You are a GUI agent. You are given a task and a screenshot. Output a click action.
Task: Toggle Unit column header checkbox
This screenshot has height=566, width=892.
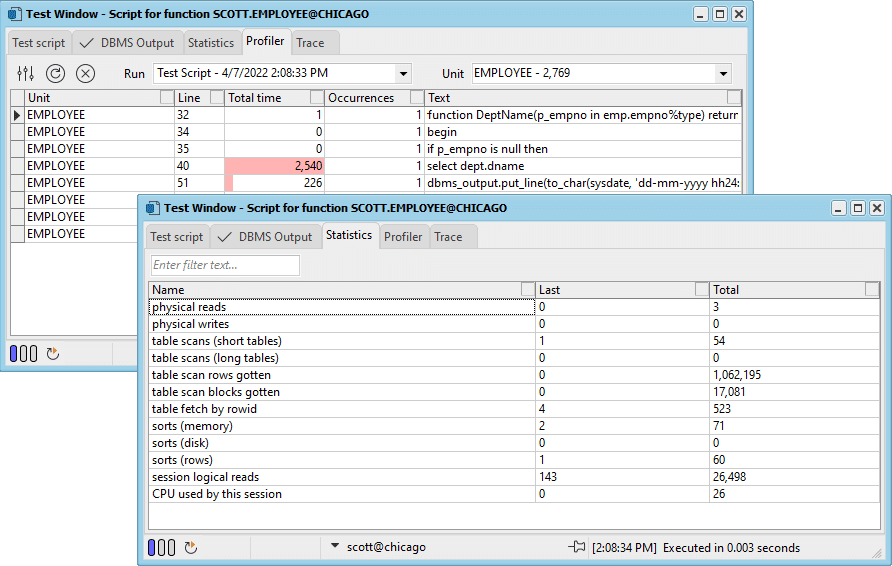[x=166, y=98]
